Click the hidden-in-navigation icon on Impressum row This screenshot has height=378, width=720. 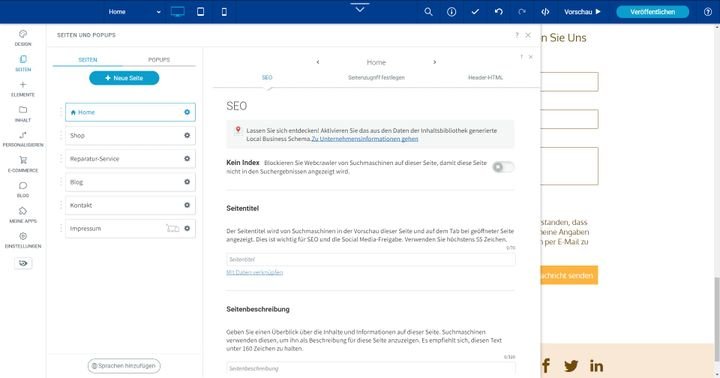point(173,228)
